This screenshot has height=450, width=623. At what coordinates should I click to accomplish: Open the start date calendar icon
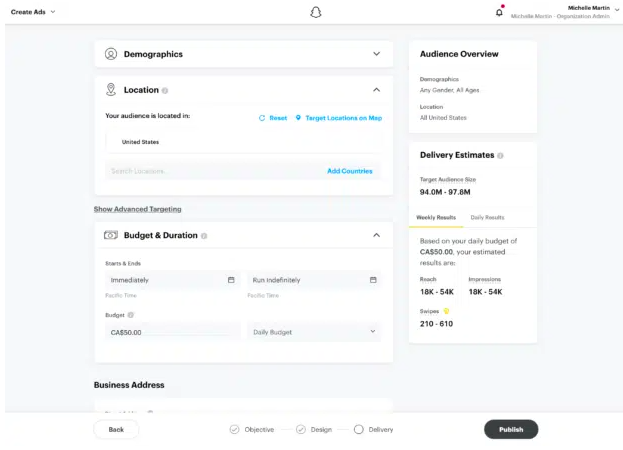231,280
